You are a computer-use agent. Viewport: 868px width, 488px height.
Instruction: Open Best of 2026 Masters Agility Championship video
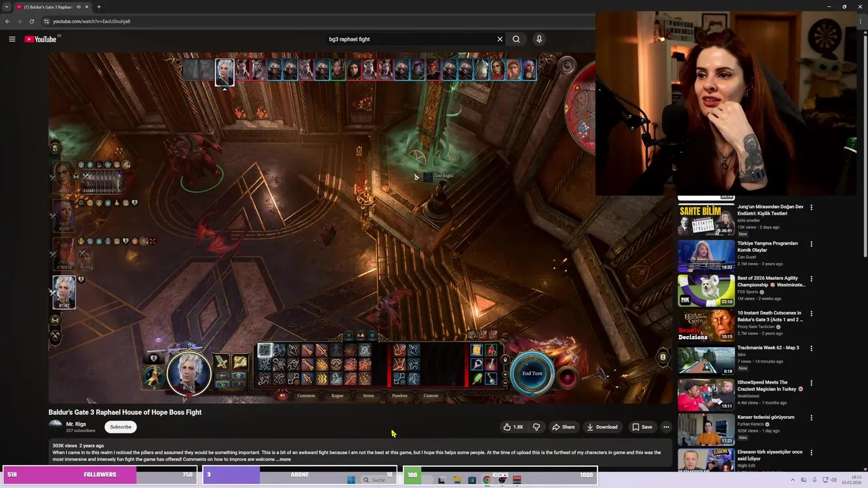tap(771, 281)
